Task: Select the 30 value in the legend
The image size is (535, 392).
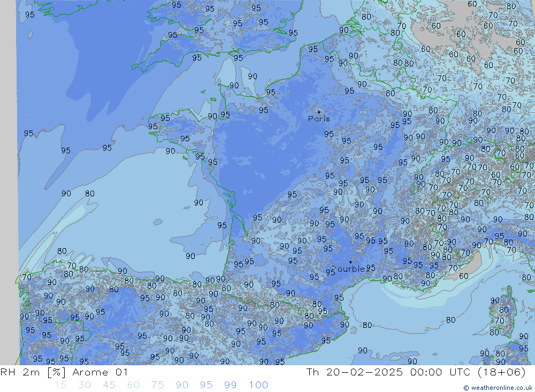Action: 85,385
